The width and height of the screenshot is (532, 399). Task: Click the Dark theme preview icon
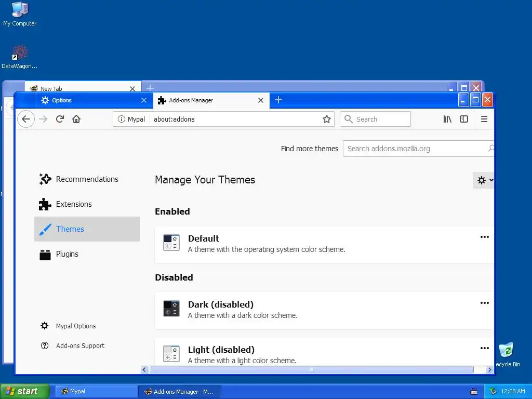[171, 309]
